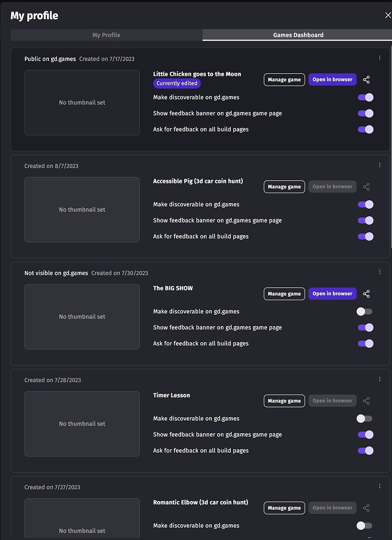Switch to the My Profile tab
The image size is (392, 540).
coord(106,35)
